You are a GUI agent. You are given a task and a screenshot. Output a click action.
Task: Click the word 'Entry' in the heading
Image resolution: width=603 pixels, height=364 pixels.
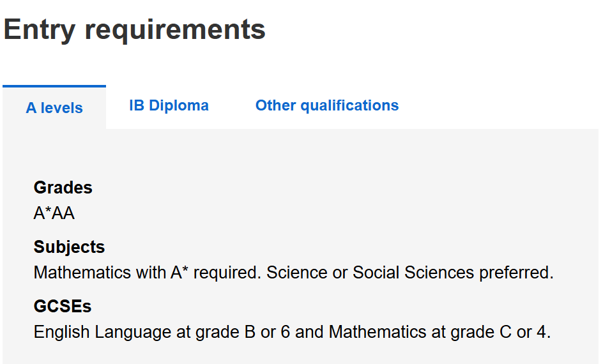[40, 30]
